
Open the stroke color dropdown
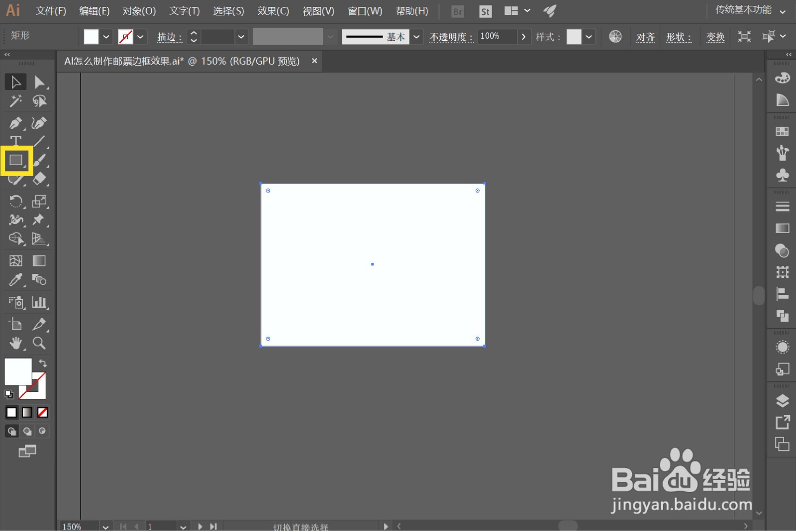[140, 37]
